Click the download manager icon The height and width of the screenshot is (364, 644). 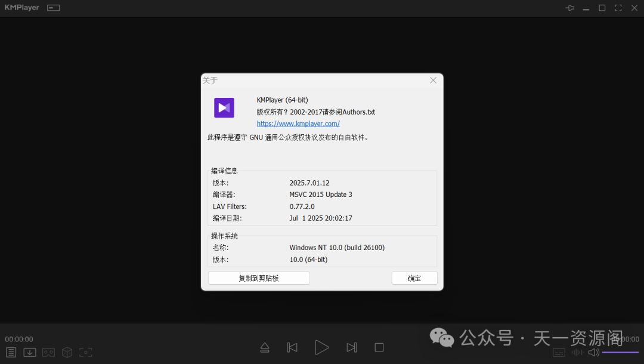29,352
